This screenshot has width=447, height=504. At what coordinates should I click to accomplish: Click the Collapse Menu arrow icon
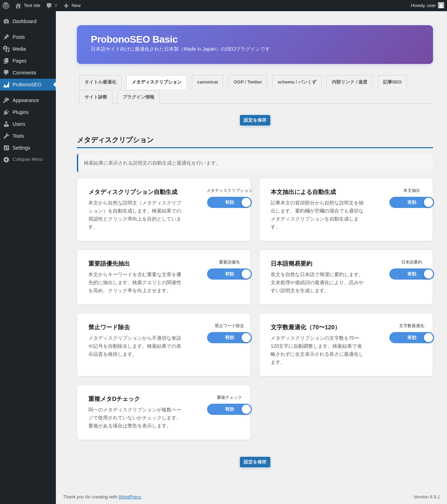point(6,160)
